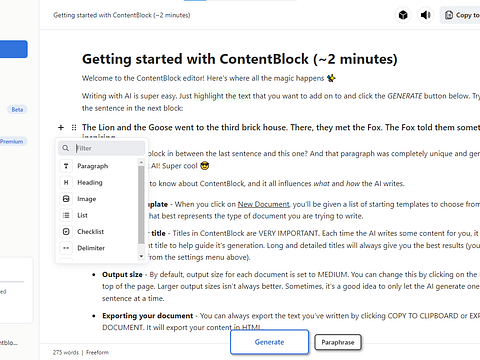Select the List menu entry
This screenshot has width=480, height=360.
(97, 215)
